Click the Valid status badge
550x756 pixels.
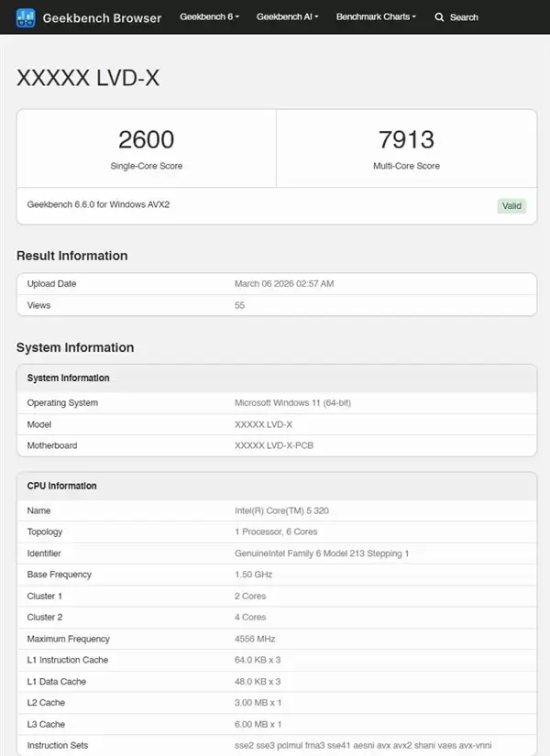pos(511,205)
